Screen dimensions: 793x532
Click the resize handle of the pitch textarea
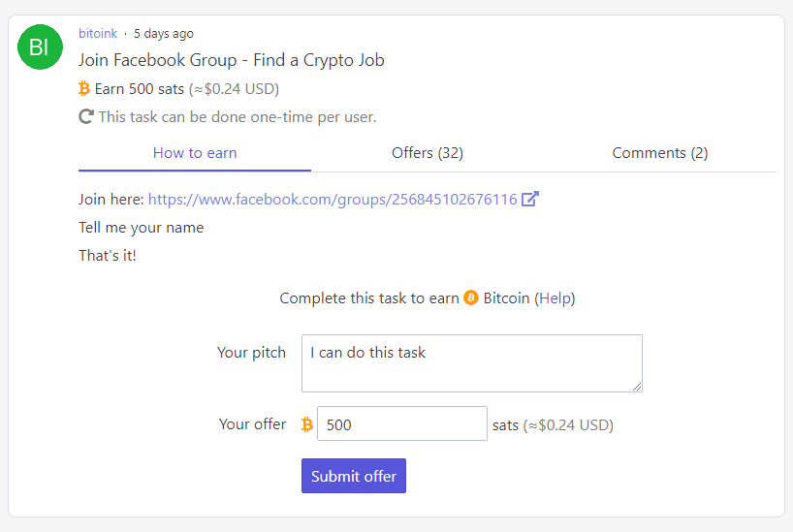(x=637, y=387)
